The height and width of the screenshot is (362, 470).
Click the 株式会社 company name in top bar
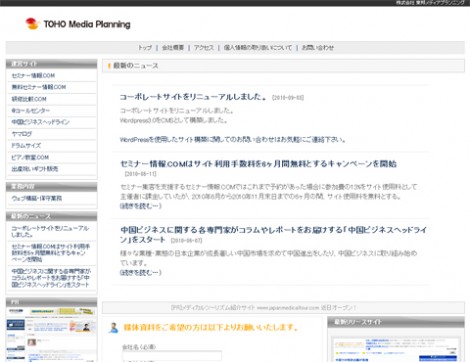[430, 3]
